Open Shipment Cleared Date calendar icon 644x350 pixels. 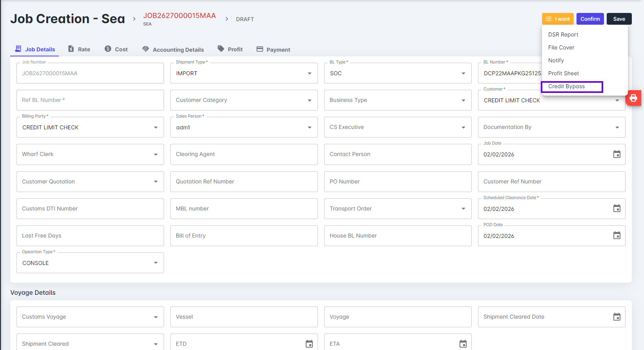point(617,317)
